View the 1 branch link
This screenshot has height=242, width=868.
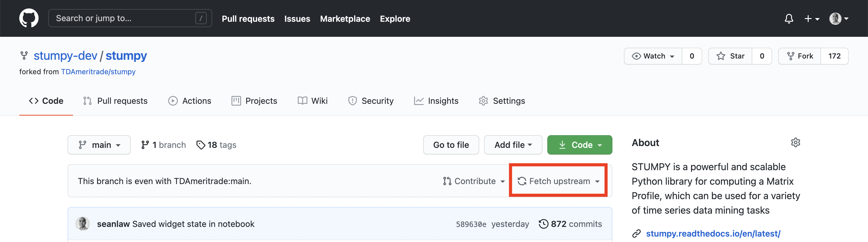click(x=163, y=145)
